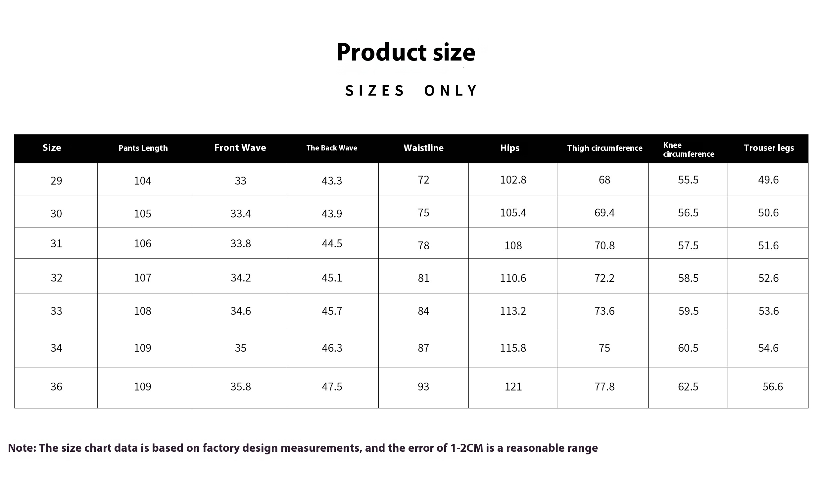The image size is (821, 504).
Task: Click trouser legs value 56.6
Action: (773, 387)
